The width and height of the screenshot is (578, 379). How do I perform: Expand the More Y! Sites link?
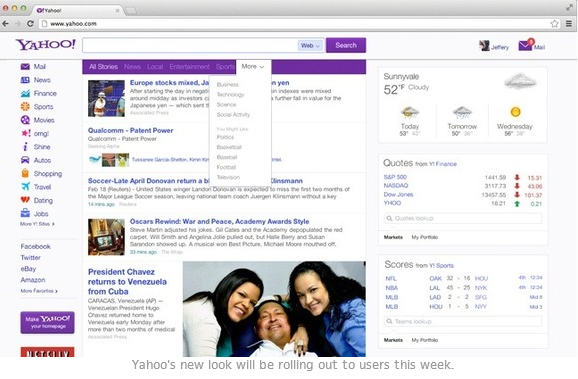[37, 224]
